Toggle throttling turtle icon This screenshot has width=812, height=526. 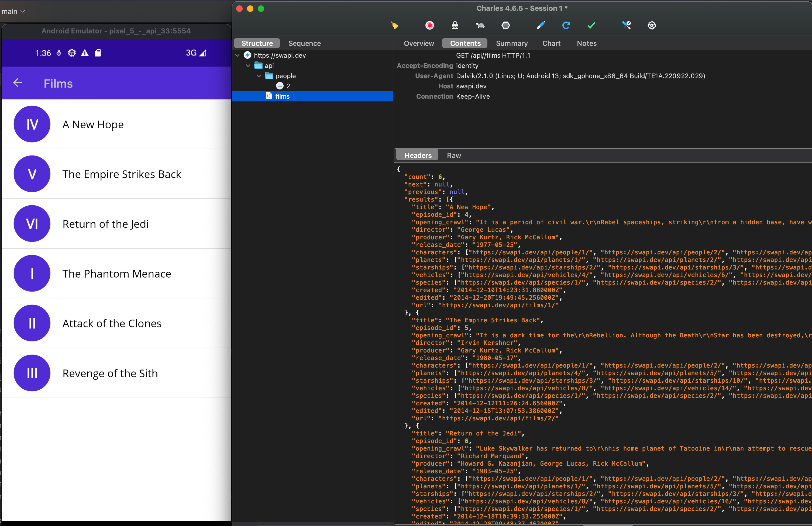[x=480, y=25]
